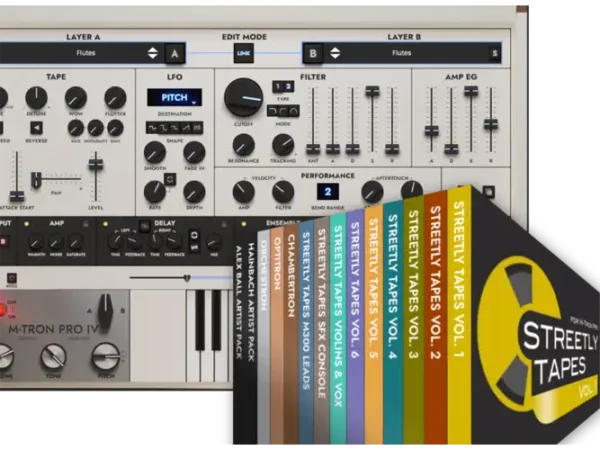Adjust the LFO Rate knob

(x=155, y=192)
